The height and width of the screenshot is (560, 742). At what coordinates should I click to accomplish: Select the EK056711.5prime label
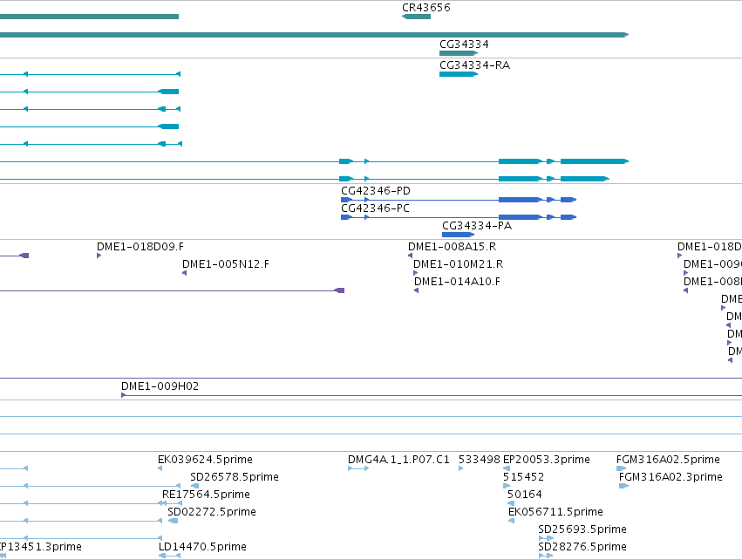[555, 512]
